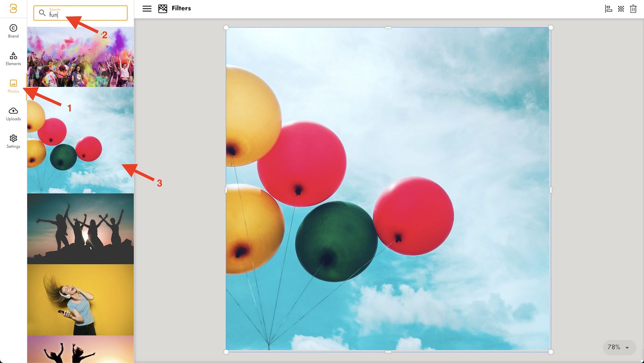Open the Uploads panel
This screenshot has height=363, width=644.
click(x=13, y=114)
